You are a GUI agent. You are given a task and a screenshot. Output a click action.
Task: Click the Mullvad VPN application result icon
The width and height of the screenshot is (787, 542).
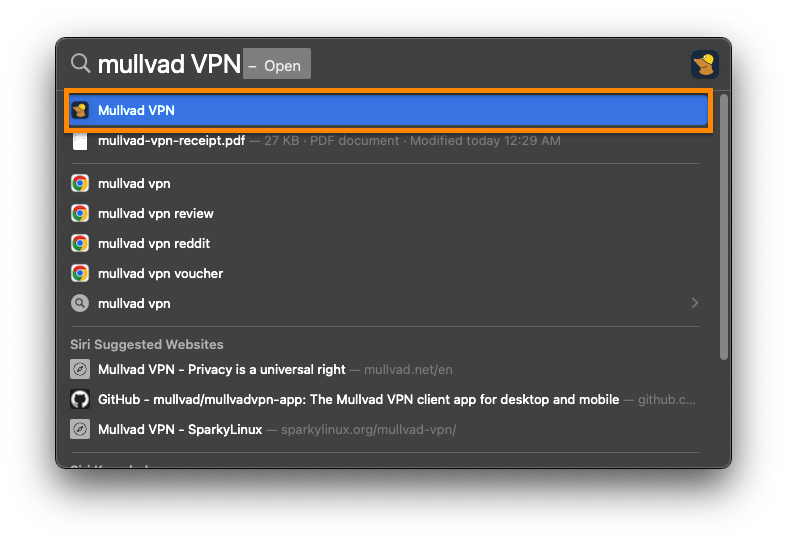[x=81, y=111]
